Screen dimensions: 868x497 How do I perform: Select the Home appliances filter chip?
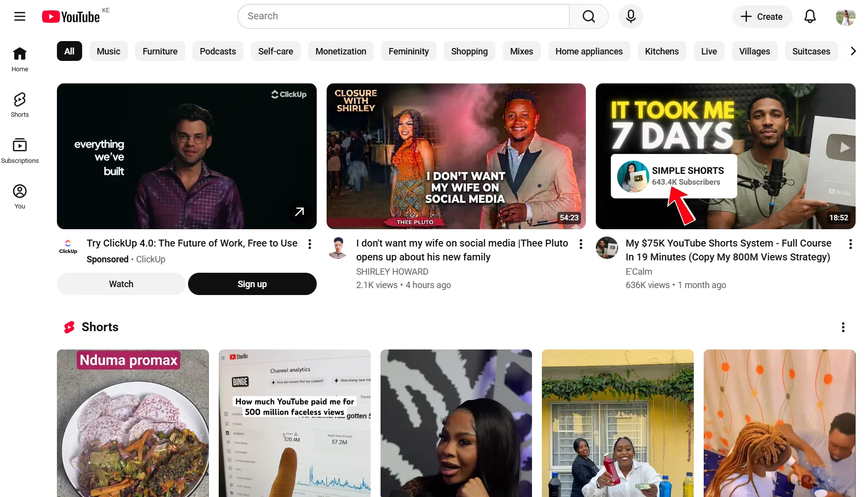click(589, 51)
